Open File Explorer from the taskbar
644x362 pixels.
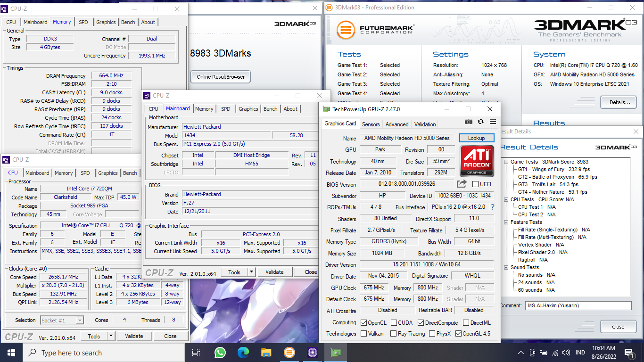tap(266, 353)
